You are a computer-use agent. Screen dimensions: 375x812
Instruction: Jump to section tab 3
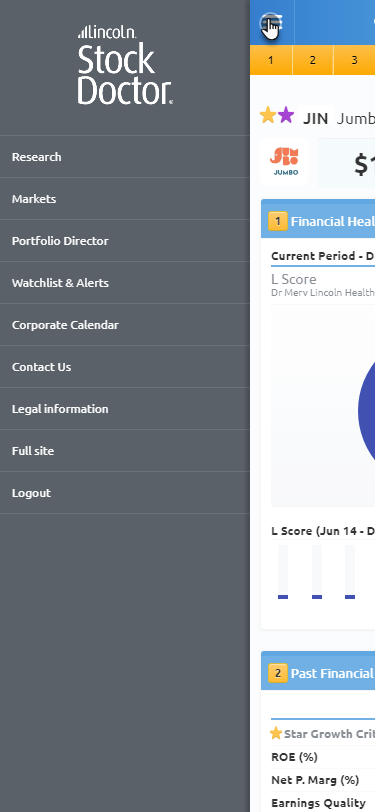(x=354, y=60)
